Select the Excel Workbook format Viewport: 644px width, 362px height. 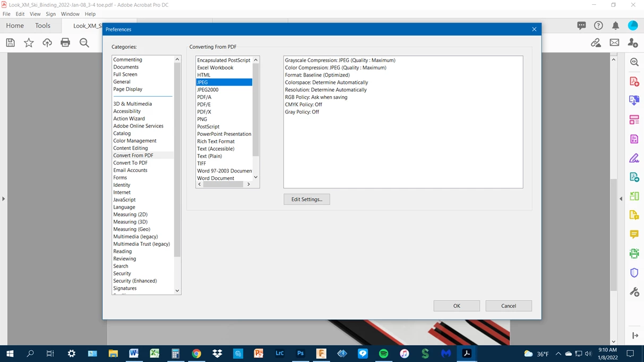(215, 67)
